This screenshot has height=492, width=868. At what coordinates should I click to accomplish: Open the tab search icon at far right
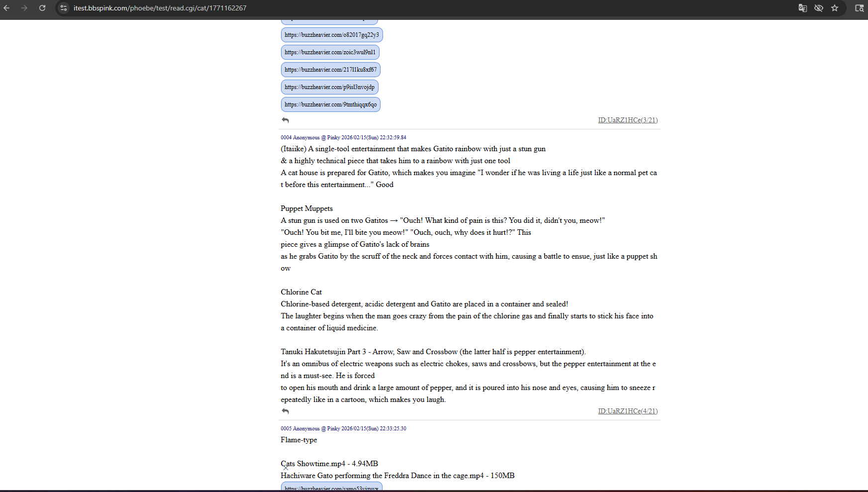click(x=859, y=8)
